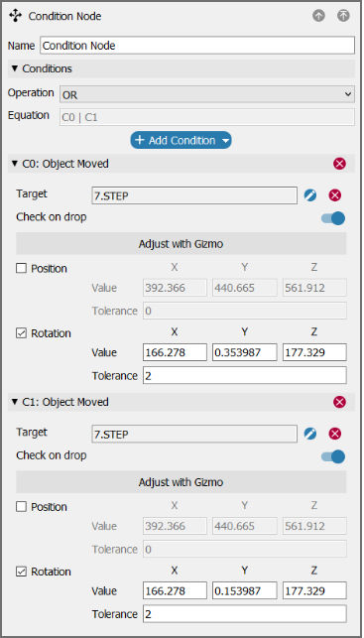
Task: Click the move-to-top arrow icon in header
Action: pos(343,16)
